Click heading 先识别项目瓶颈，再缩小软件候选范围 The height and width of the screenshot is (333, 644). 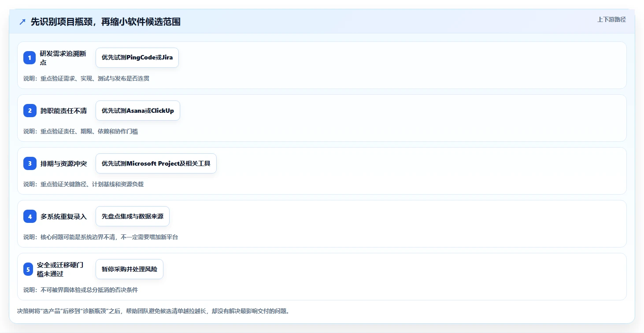click(x=106, y=22)
